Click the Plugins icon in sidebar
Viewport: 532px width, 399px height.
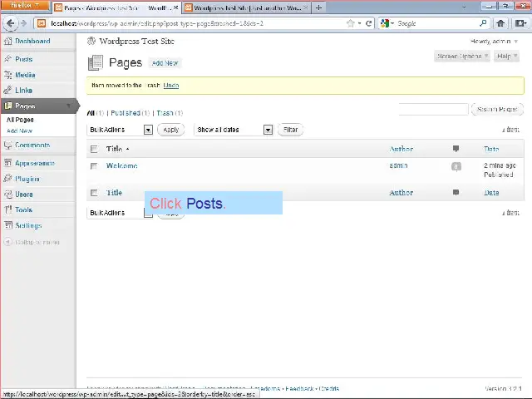click(7, 179)
